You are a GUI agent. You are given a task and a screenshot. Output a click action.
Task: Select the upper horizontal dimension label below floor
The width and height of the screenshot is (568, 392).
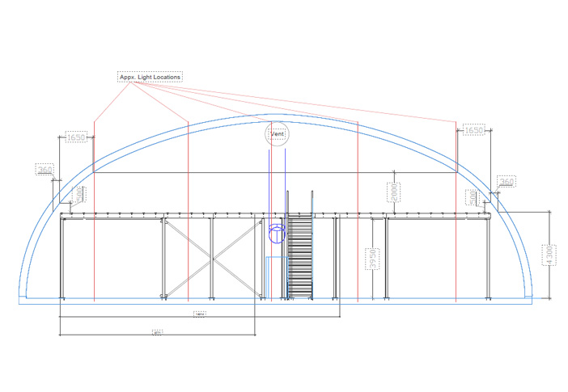point(199,313)
